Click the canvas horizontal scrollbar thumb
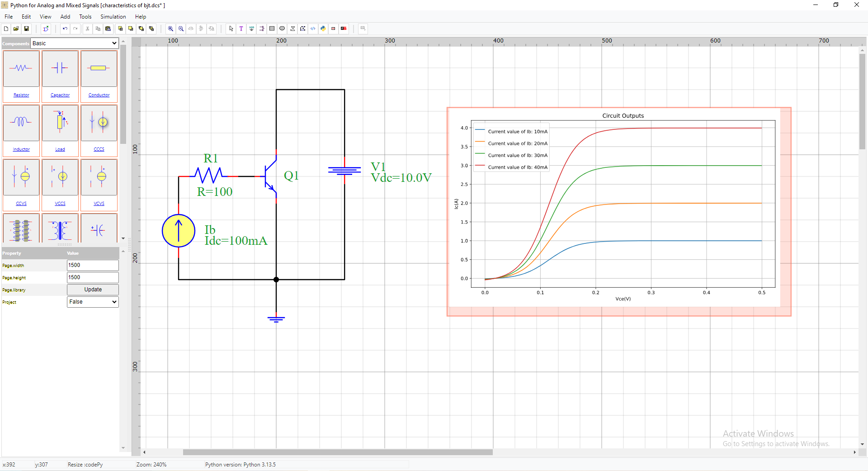 (x=338, y=452)
